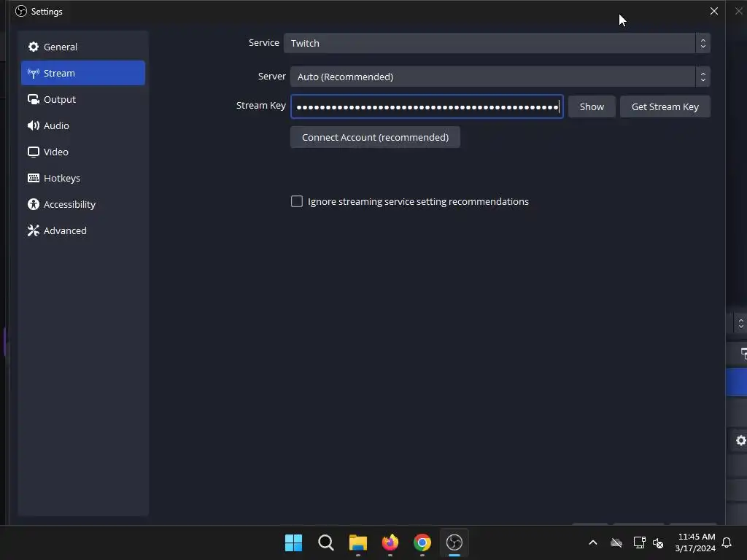Click Connect Account (recommended) button
This screenshot has width=747, height=560.
376,137
